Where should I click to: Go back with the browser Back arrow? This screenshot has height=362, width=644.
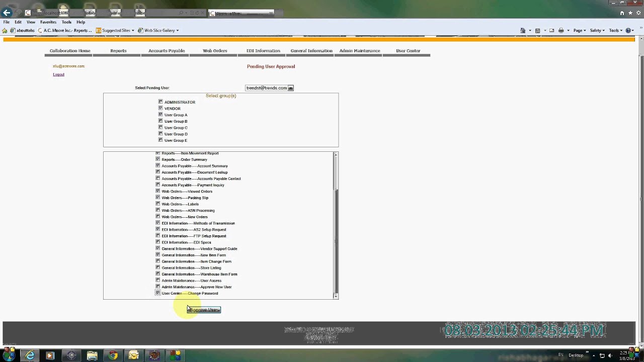click(7, 13)
